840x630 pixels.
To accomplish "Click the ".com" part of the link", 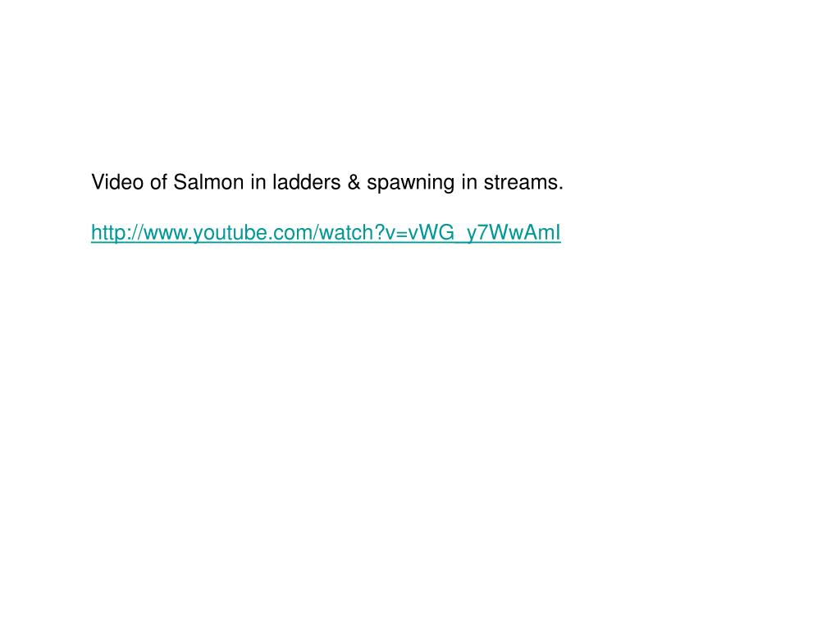I will 290,232.
